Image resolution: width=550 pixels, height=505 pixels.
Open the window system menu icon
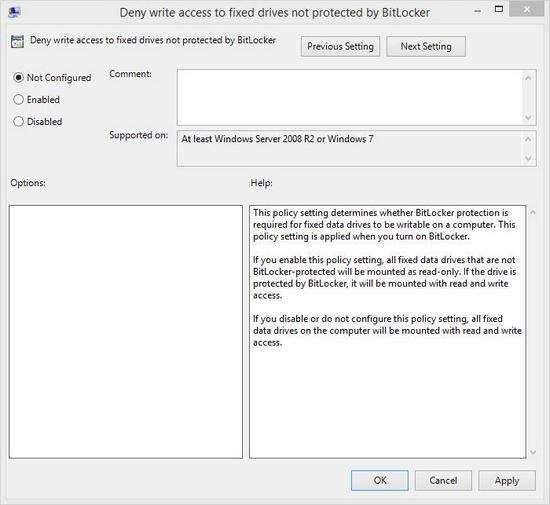[15, 12]
